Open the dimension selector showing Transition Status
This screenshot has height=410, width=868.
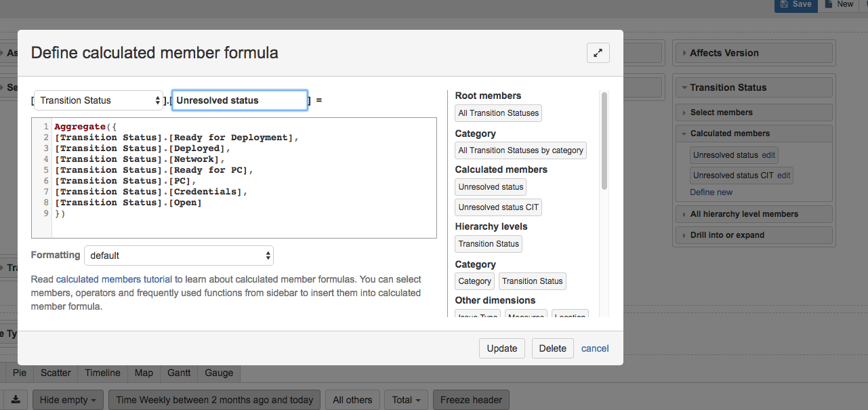pyautogui.click(x=98, y=100)
